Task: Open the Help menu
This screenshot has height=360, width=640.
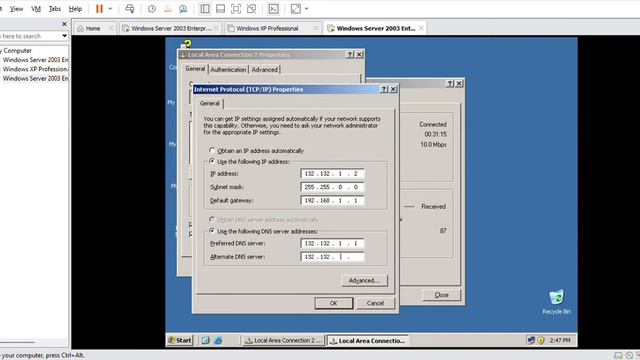Action: [x=75, y=9]
